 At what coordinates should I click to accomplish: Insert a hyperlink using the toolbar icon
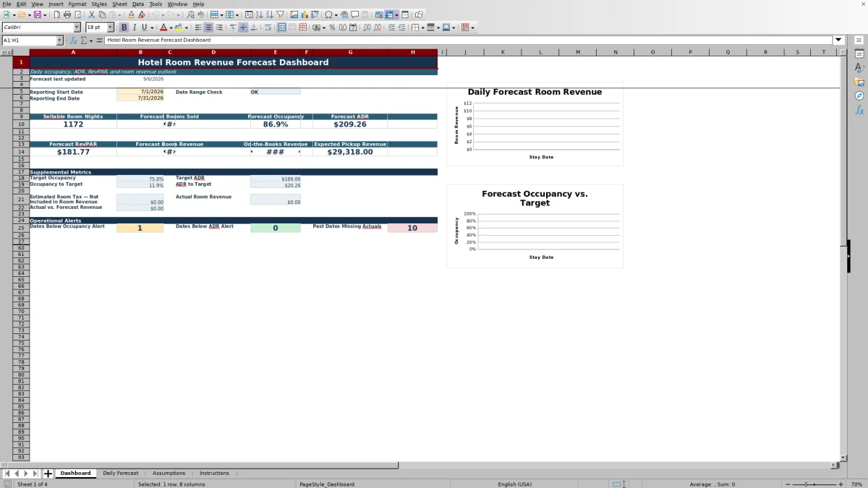click(344, 14)
